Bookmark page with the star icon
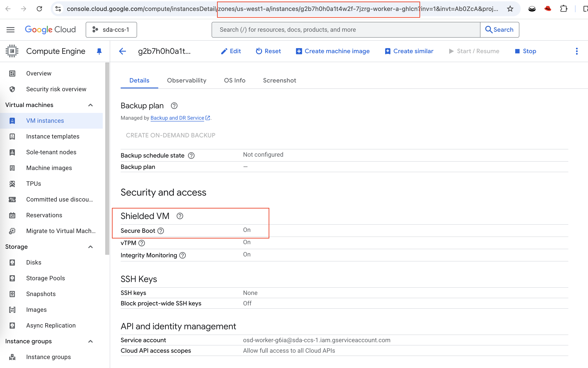The image size is (588, 368). [x=510, y=9]
